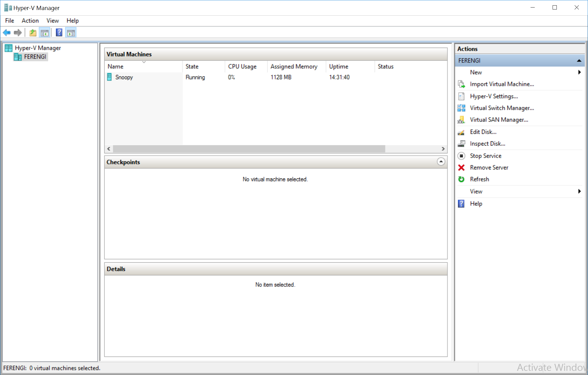Image resolution: width=588 pixels, height=375 pixels.
Task: Sort by the Status column header
Action: click(x=411, y=66)
